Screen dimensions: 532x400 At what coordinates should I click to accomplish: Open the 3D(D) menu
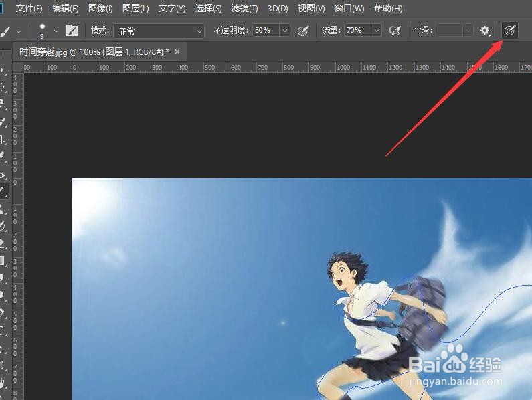(x=278, y=8)
